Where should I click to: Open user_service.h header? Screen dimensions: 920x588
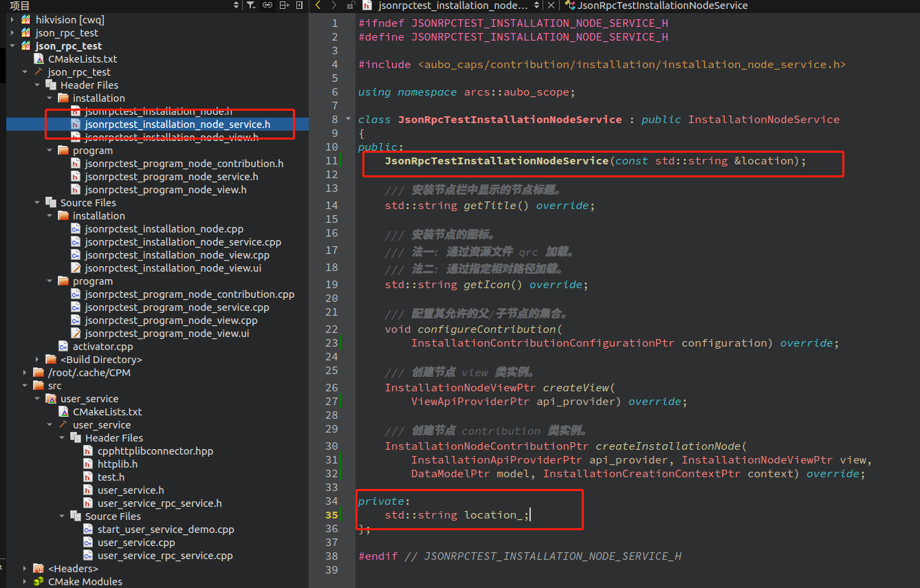(x=131, y=490)
